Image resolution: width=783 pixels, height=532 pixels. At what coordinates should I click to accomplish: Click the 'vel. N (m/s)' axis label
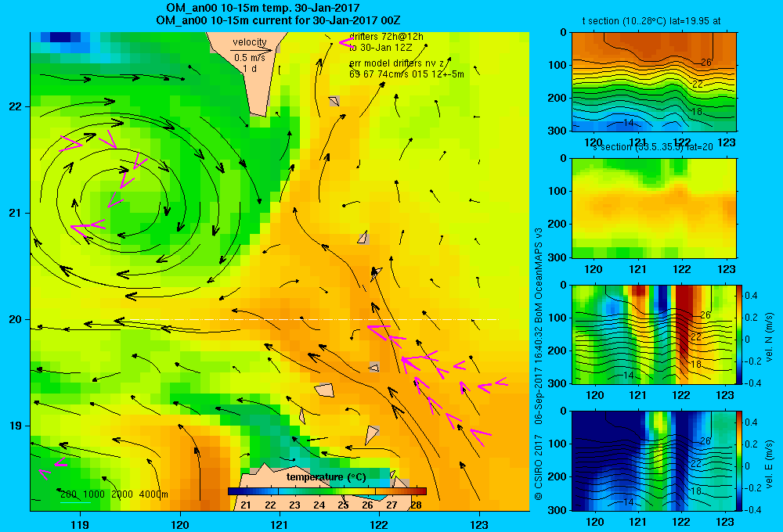[770, 337]
